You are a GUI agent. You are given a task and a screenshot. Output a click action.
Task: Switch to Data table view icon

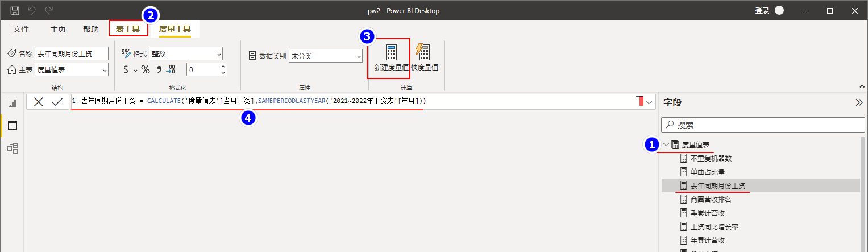click(x=12, y=126)
